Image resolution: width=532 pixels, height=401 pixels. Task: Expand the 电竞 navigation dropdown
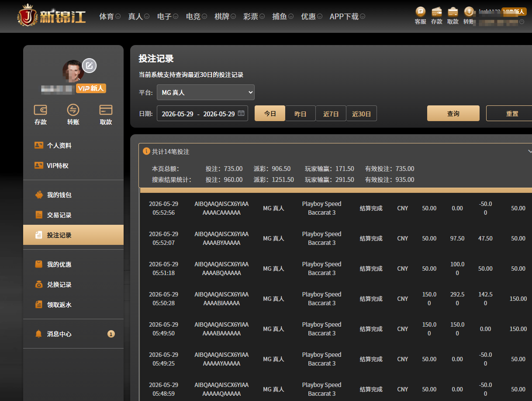(197, 16)
